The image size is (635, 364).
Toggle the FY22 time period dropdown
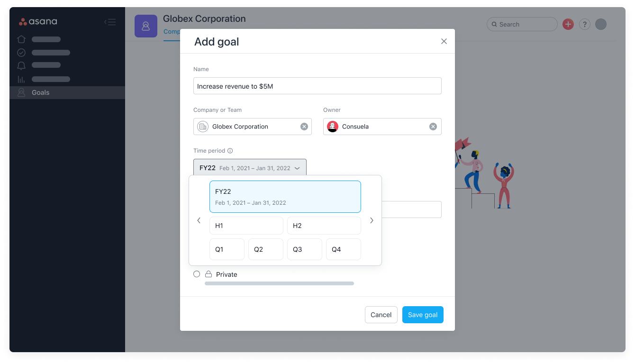[250, 168]
